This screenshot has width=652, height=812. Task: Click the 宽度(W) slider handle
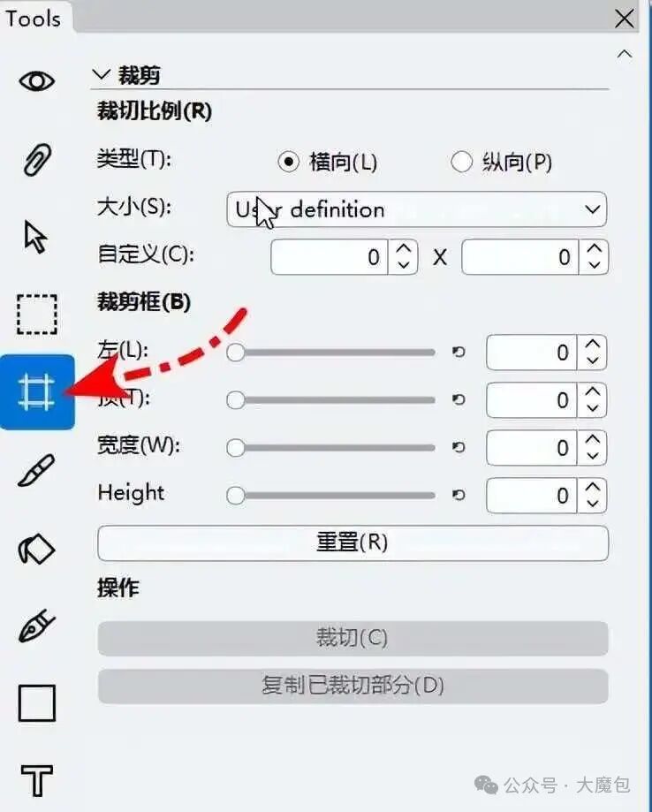[x=236, y=448]
